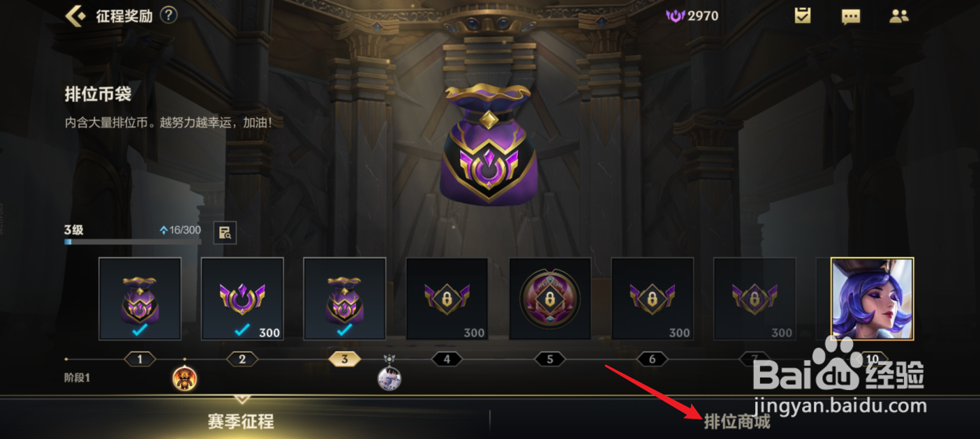The image size is (980, 439).
Task: Open the question mark help icon
Action: [168, 15]
